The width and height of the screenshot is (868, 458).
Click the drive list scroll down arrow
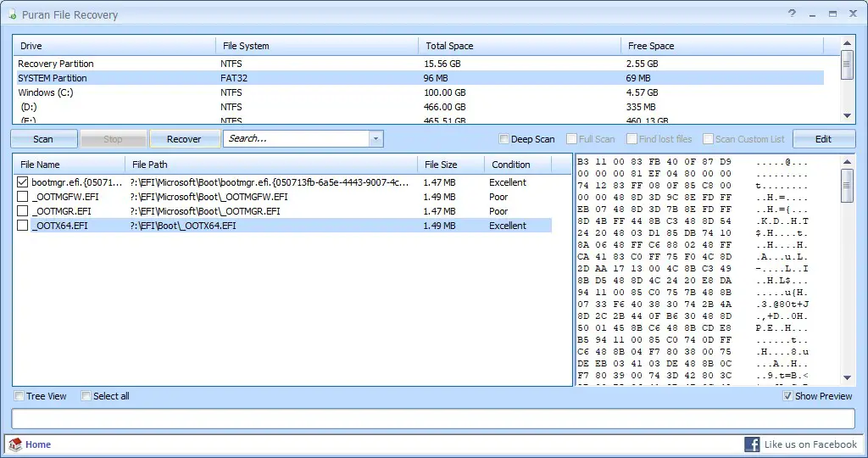tap(847, 115)
